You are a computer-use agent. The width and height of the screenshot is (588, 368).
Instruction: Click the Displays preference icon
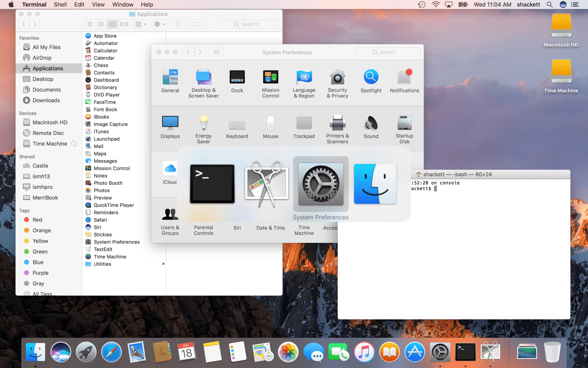point(170,127)
